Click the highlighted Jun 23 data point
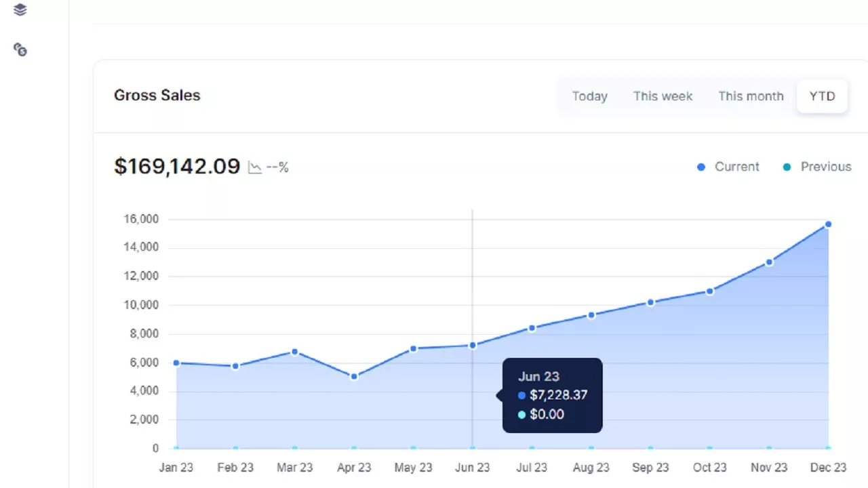This screenshot has width=868, height=488. (473, 345)
